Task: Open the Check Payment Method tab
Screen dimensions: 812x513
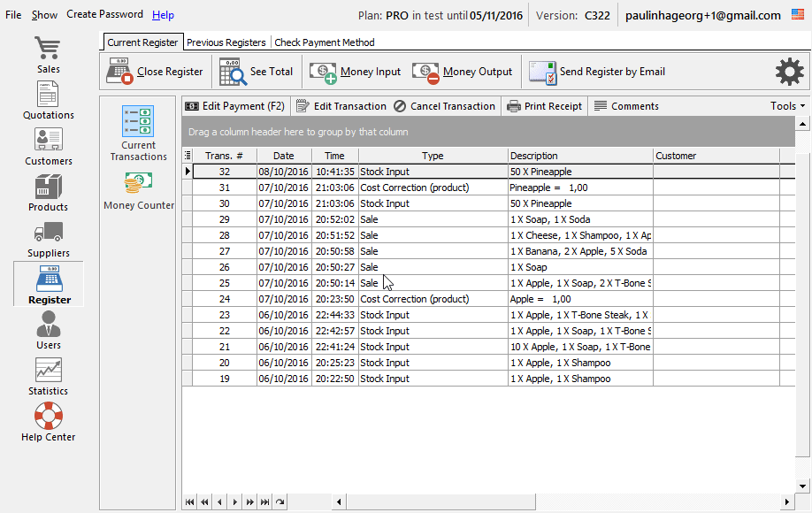Action: coord(325,42)
